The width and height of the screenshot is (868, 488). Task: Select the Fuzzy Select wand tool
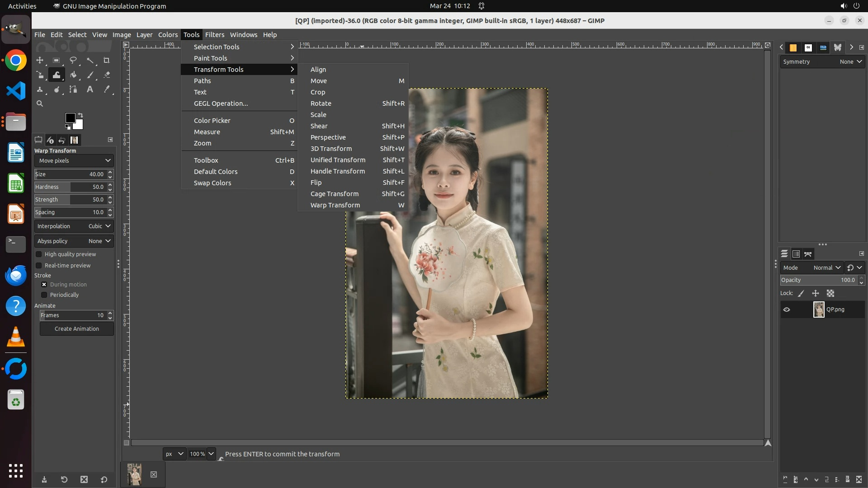[90, 60]
